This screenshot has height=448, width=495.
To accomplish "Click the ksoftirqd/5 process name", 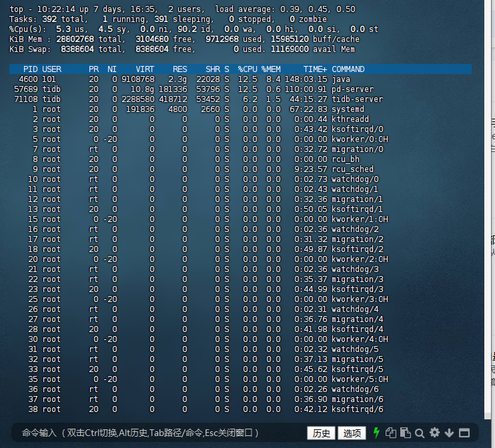I will click(358, 369).
